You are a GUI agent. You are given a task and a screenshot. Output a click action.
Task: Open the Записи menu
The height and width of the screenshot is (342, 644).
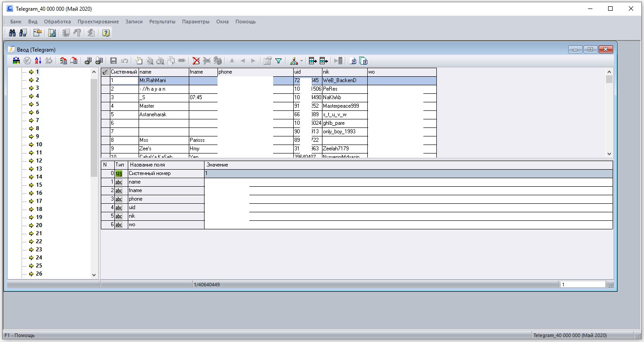[x=134, y=22]
